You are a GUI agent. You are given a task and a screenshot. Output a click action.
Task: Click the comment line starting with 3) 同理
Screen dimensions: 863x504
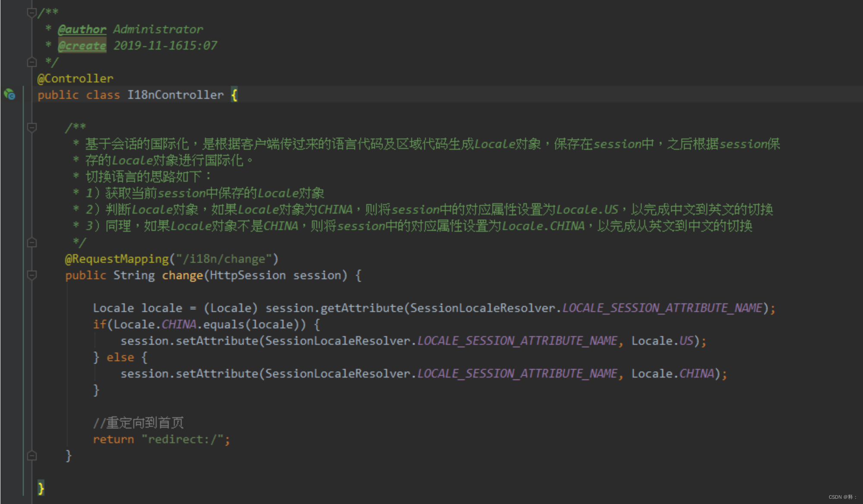click(x=419, y=226)
